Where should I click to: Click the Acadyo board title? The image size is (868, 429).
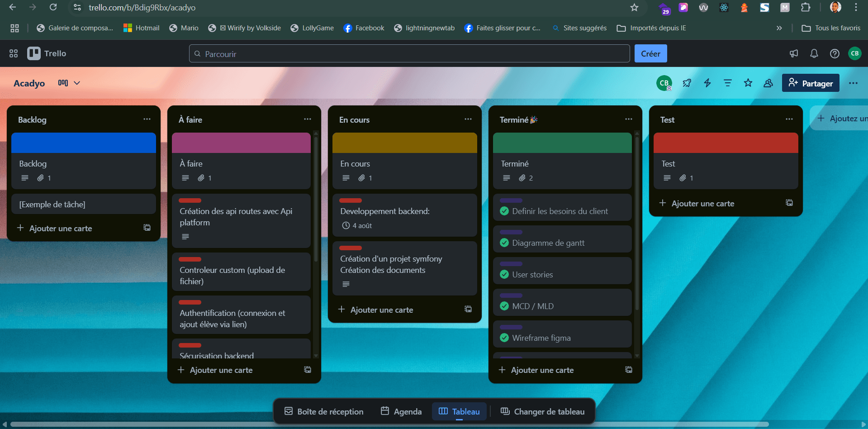click(29, 83)
